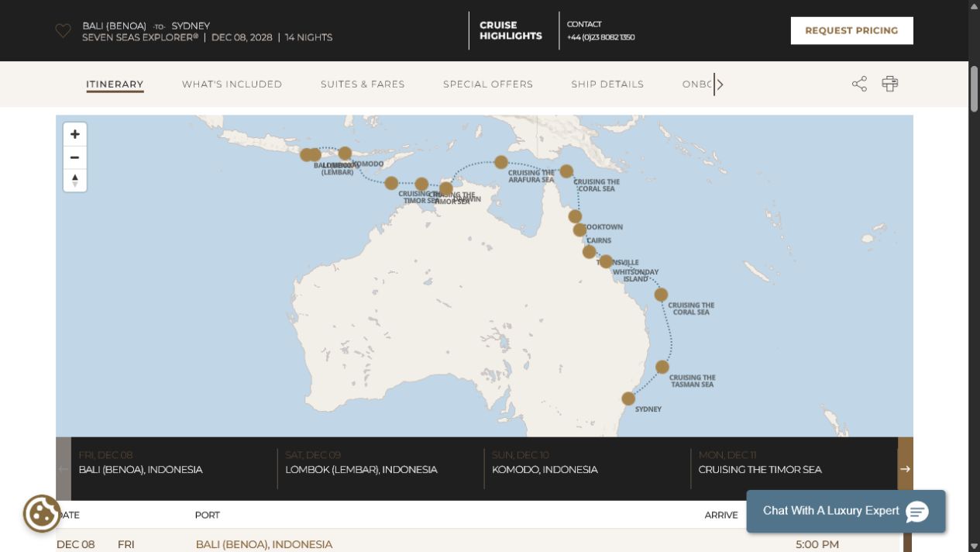
Task: Click the ARRIVE column header
Action: point(721,515)
